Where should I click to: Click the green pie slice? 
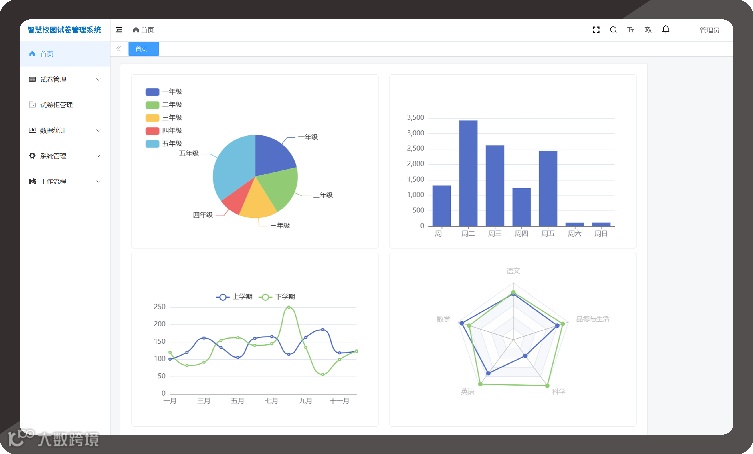(280, 187)
